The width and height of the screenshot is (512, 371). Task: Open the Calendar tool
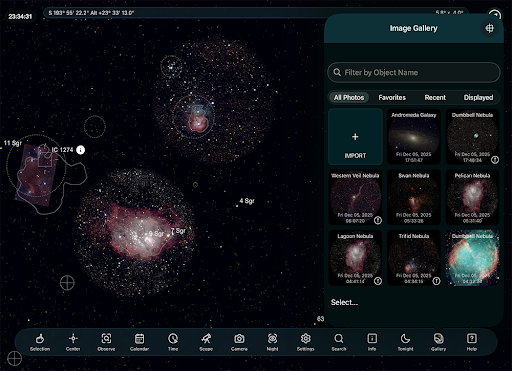(139, 342)
